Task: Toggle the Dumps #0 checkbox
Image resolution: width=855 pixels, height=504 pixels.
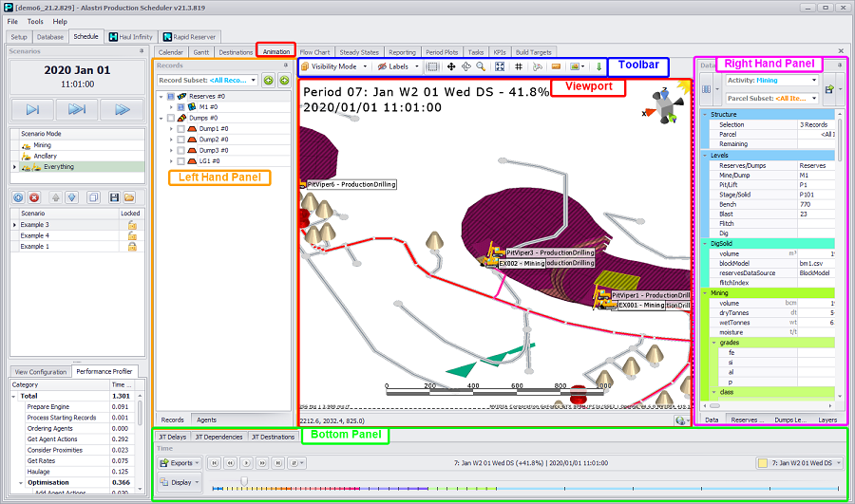Action: point(170,118)
